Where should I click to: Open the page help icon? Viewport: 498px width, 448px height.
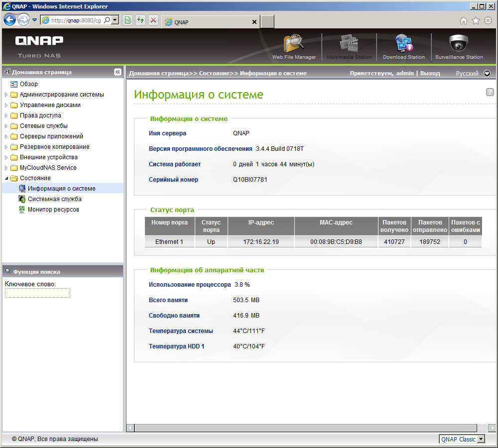[490, 92]
